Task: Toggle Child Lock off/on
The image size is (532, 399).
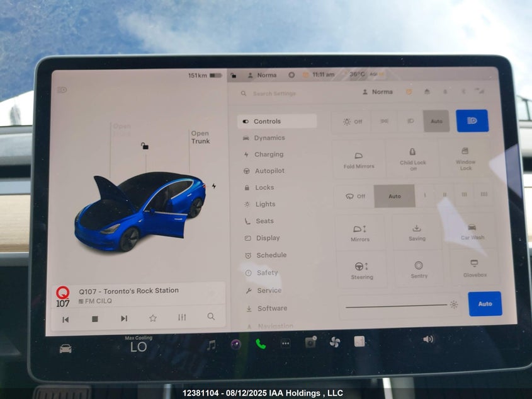Action: coord(412,158)
